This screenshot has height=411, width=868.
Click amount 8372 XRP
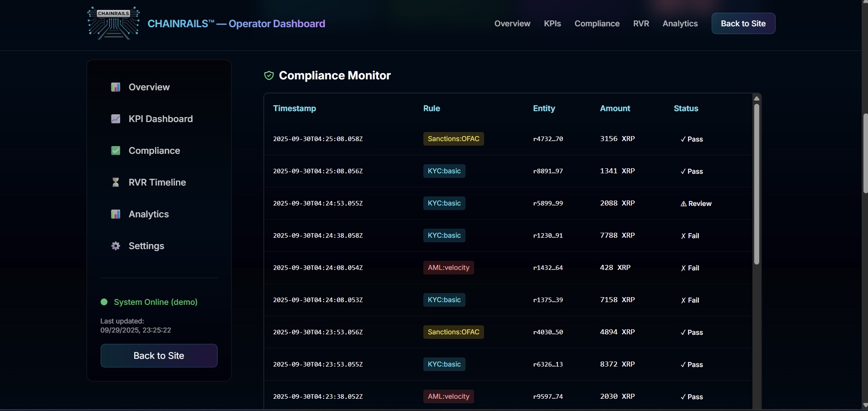[x=617, y=364]
